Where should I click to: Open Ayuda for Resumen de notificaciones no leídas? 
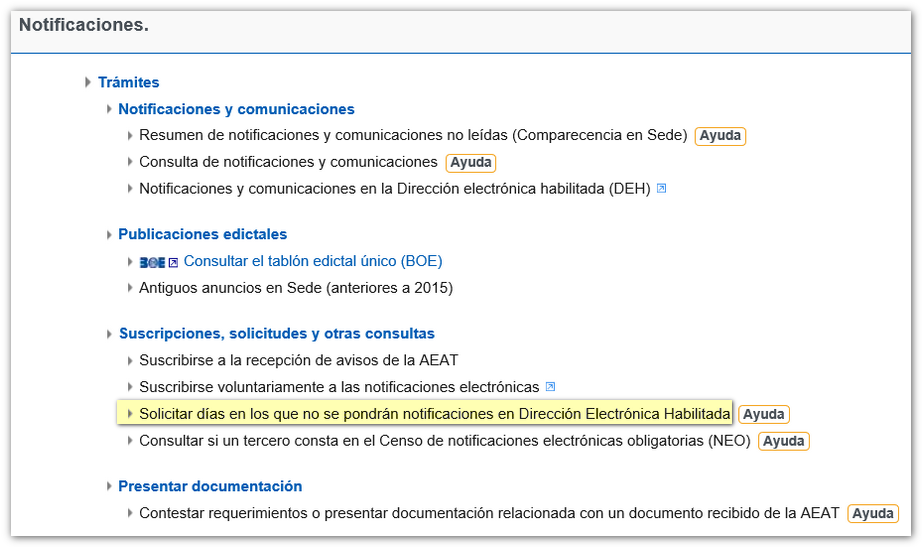point(720,136)
